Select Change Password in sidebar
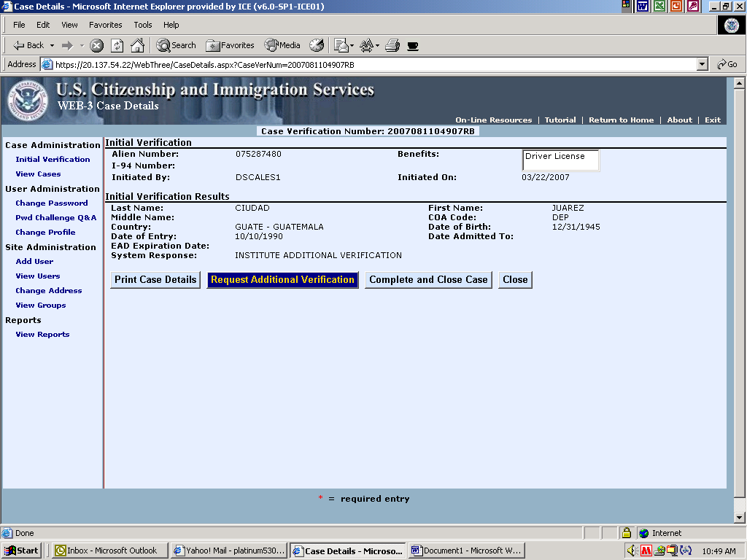Viewport: 747px width, 560px height. click(x=51, y=203)
